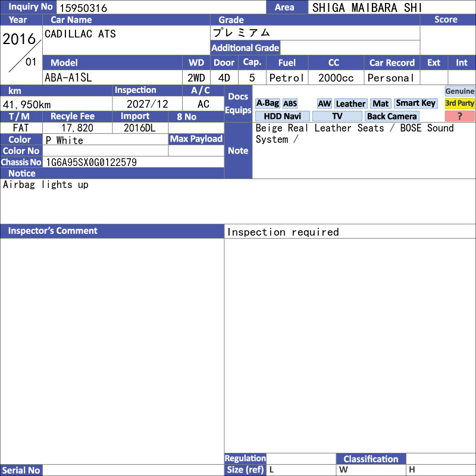476x476 pixels.
Task: Select the ABS equipment badge
Action: (x=290, y=104)
